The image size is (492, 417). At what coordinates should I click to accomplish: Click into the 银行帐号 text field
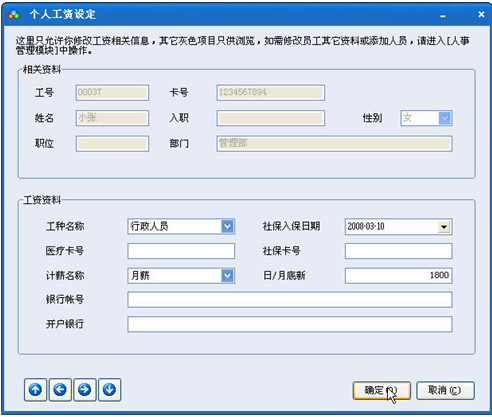click(x=290, y=300)
